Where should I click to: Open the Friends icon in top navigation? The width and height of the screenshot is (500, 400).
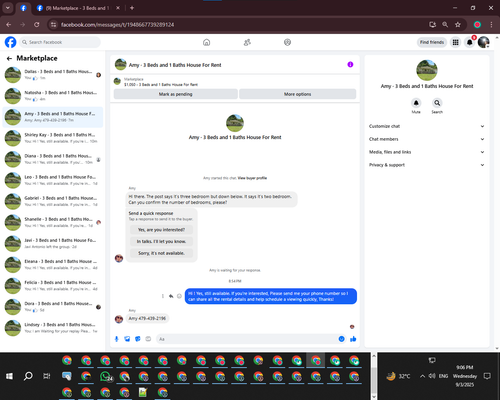[247, 42]
